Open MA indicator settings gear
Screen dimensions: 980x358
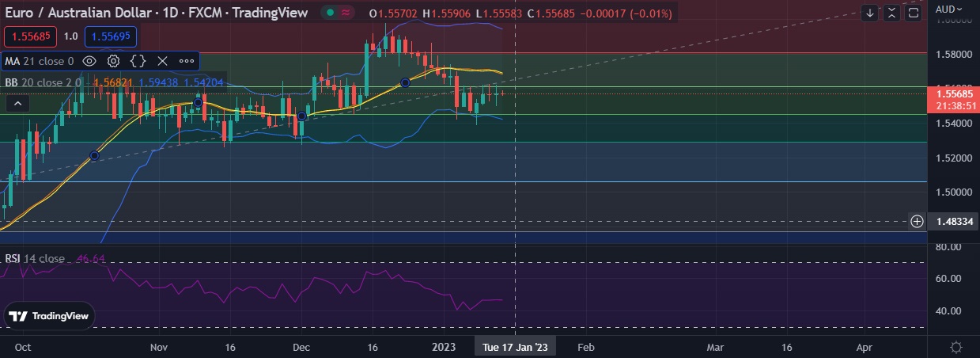coord(114,61)
